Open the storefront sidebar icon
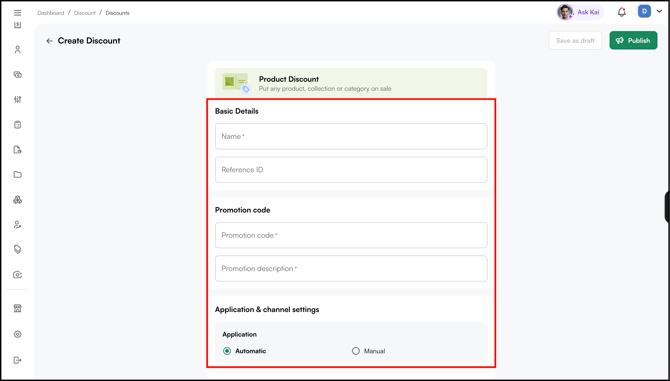The width and height of the screenshot is (670, 381). (18, 308)
